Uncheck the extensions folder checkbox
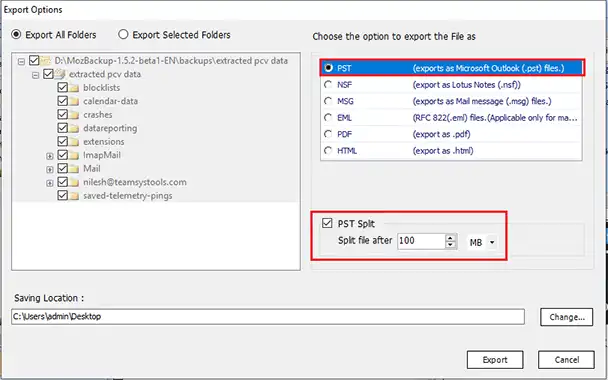608x380 pixels. tap(62, 141)
